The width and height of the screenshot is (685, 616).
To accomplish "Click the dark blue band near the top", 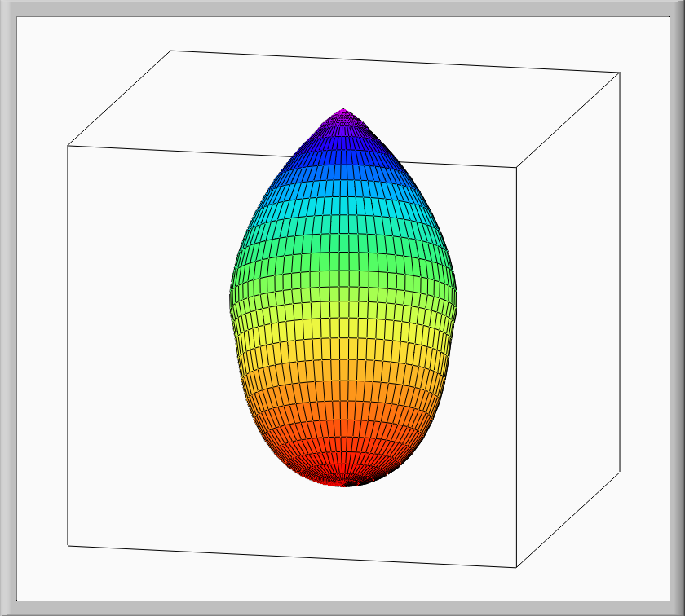I will coord(343,153).
